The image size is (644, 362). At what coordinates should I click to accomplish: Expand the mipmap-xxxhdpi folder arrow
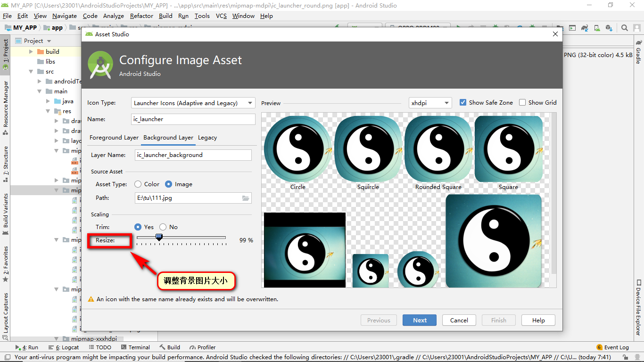pos(57,339)
